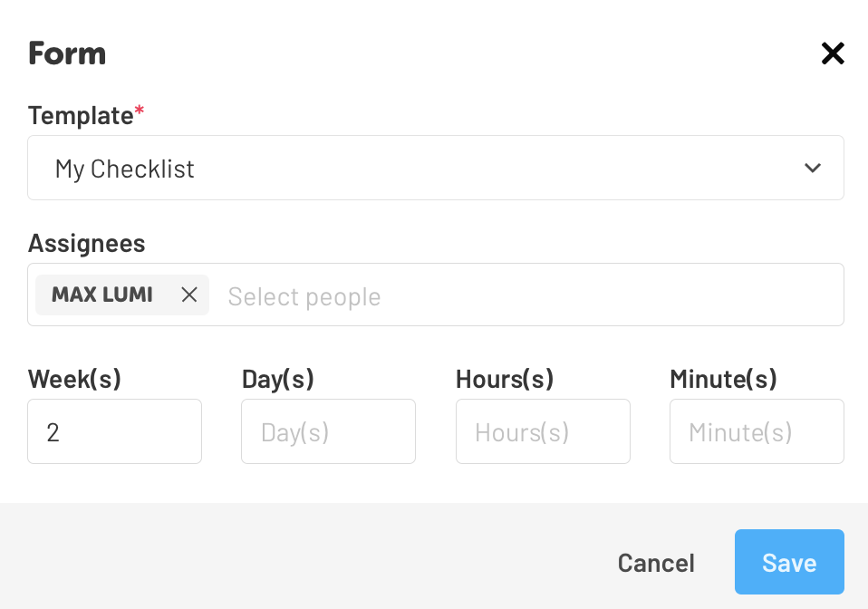
Task: Focus the Hours(s) input field
Action: point(543,431)
